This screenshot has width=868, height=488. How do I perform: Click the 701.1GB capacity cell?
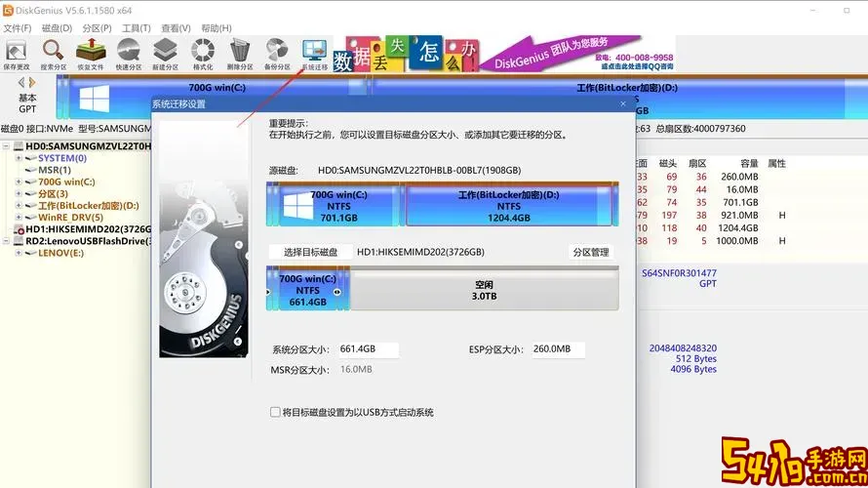740,202
